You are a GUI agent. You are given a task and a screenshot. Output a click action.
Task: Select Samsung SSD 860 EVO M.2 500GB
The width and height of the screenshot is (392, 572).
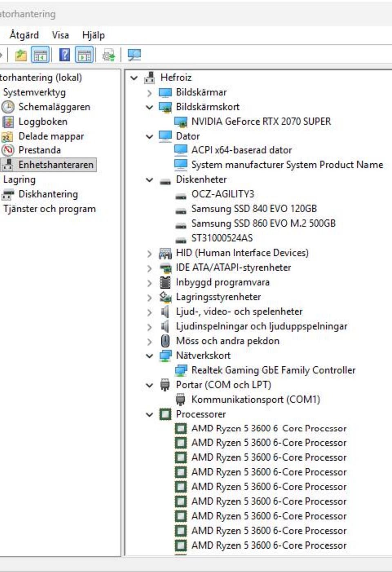[x=263, y=223]
